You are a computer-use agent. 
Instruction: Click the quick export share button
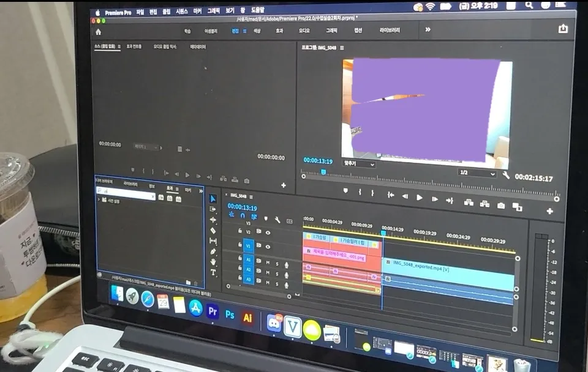(x=563, y=29)
